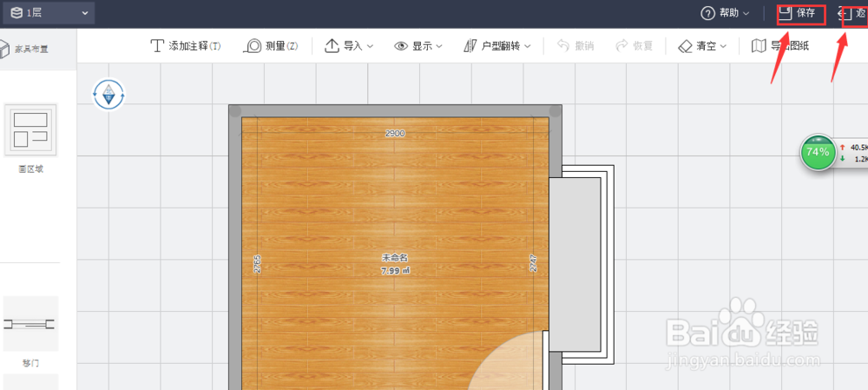Click the 7.99 ㎡ room area label
The image size is (868, 390).
point(395,271)
